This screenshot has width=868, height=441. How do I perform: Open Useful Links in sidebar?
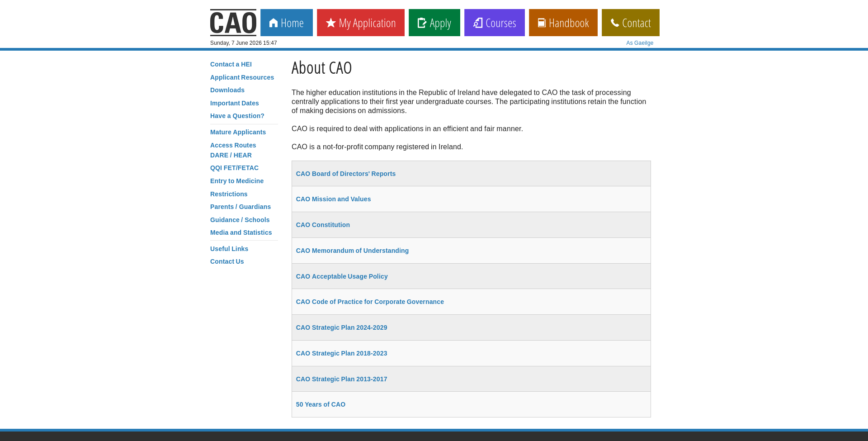click(229, 249)
